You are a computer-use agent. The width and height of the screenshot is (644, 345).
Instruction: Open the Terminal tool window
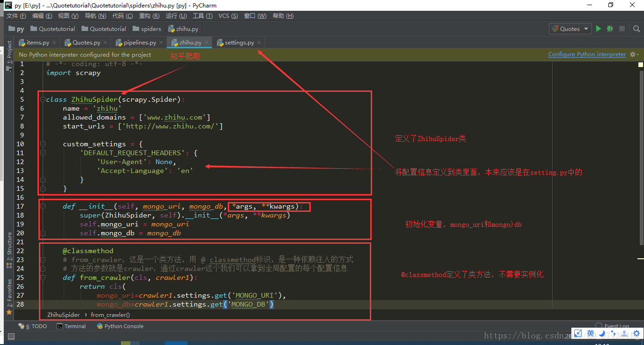71,326
